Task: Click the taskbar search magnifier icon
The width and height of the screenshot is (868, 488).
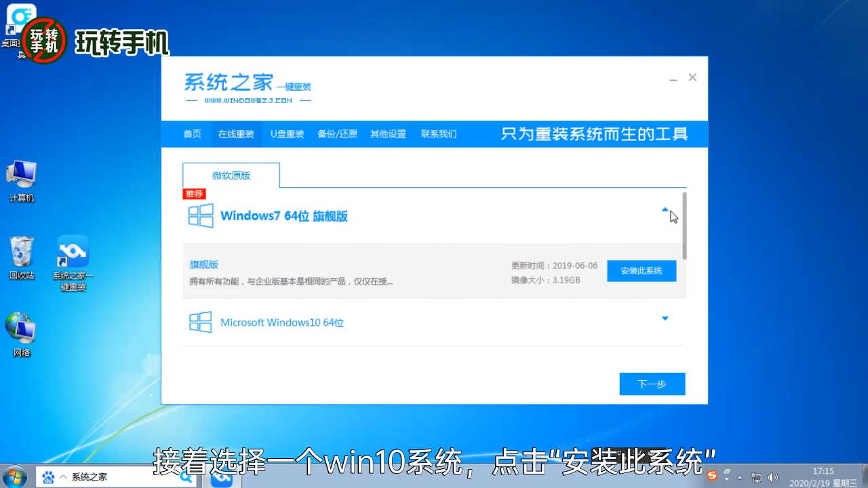Action: [x=185, y=477]
